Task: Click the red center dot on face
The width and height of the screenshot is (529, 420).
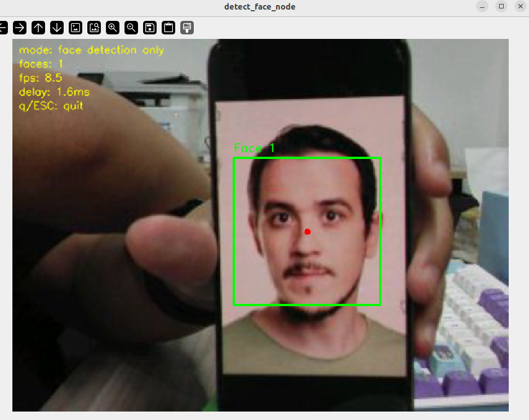Action: tap(308, 232)
